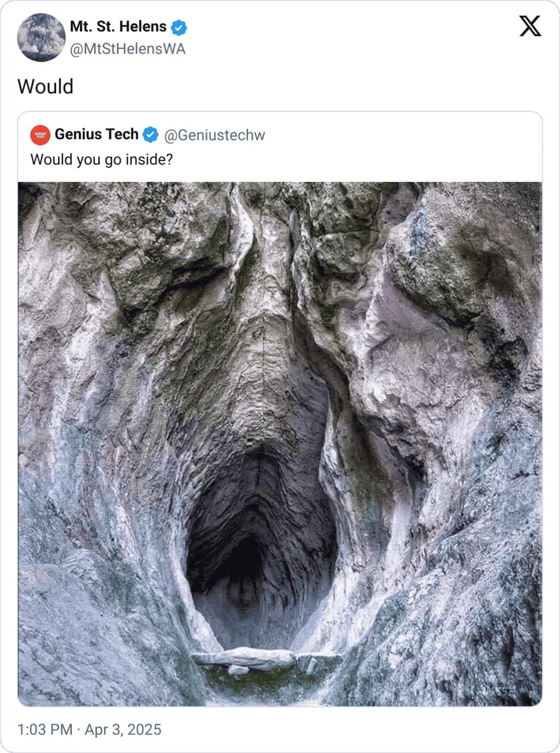Viewport: 560px width, 753px height.
Task: Visit the @MtStHelensWA handle link
Action: pyautogui.click(x=127, y=49)
